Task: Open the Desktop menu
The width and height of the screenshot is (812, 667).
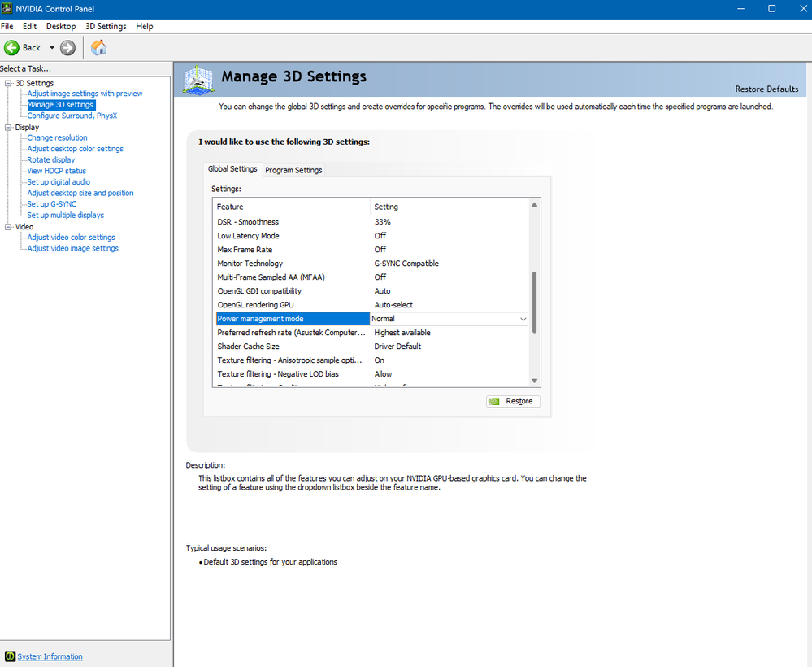Action: click(x=61, y=26)
